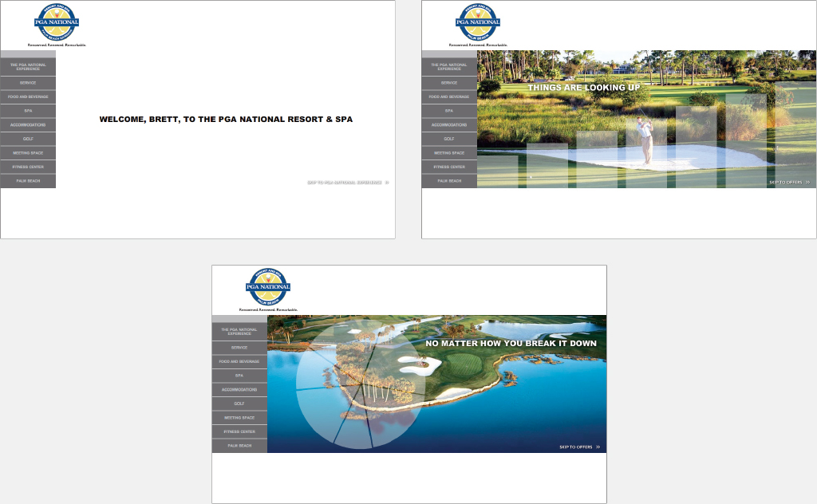Click the Things Are Looking Up headline
This screenshot has width=817, height=504.
tap(583, 88)
